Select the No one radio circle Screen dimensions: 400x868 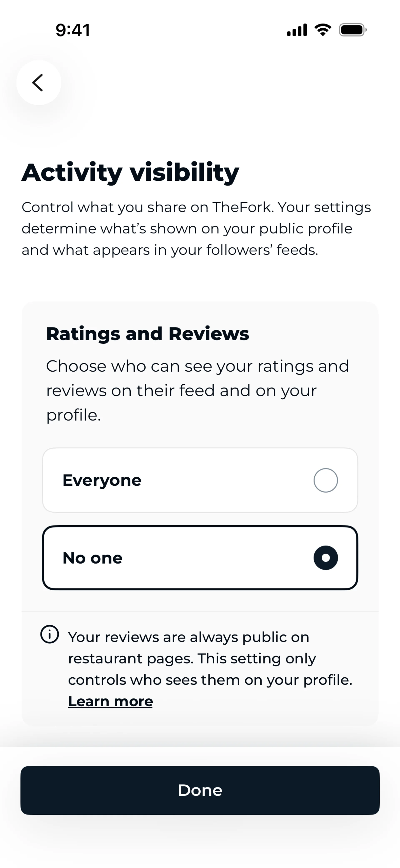(x=325, y=558)
